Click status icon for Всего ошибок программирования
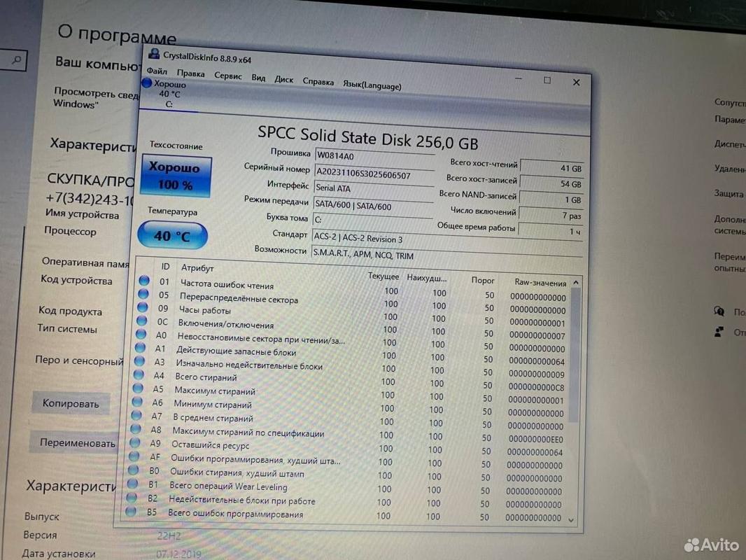 pos(131,512)
